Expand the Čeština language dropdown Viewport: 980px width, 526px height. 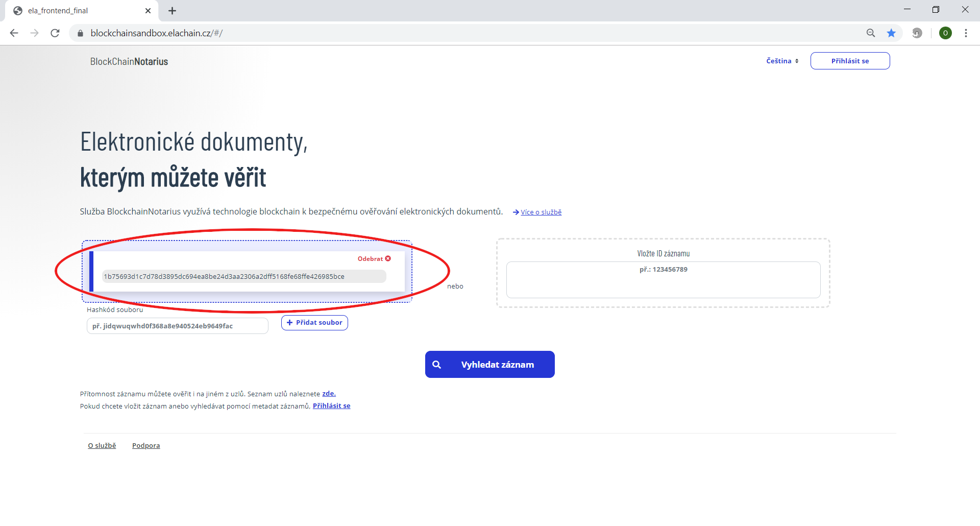click(782, 61)
